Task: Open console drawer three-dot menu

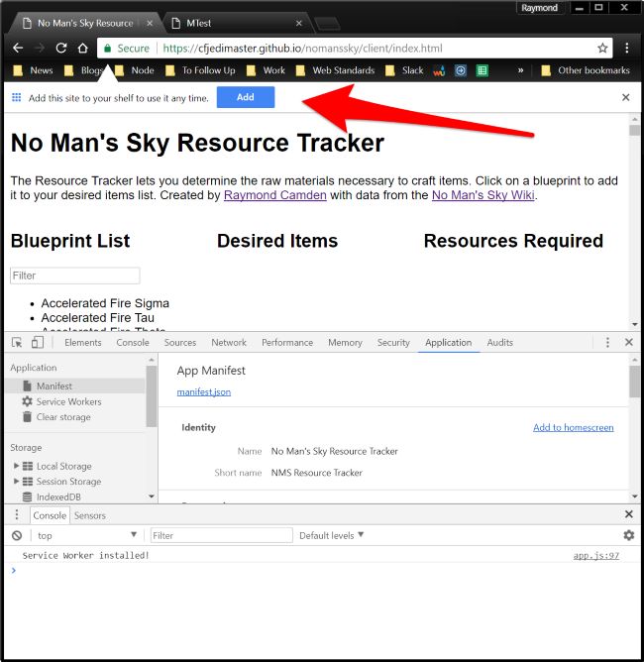Action: pyautogui.click(x=17, y=514)
